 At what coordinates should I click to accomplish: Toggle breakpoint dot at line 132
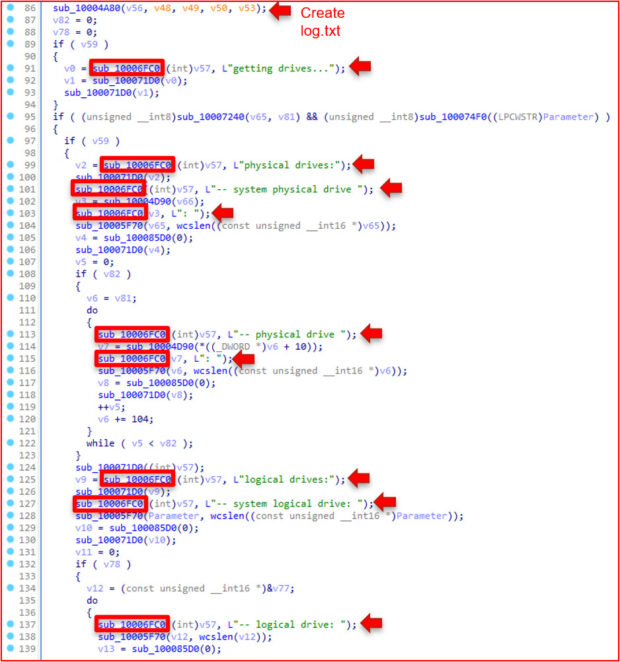[11, 564]
